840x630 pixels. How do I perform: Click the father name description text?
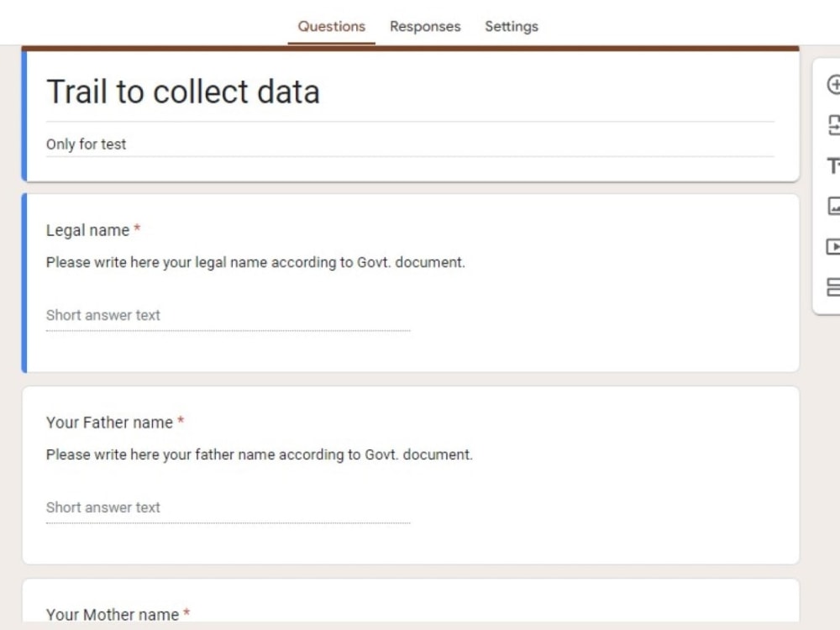point(260,454)
